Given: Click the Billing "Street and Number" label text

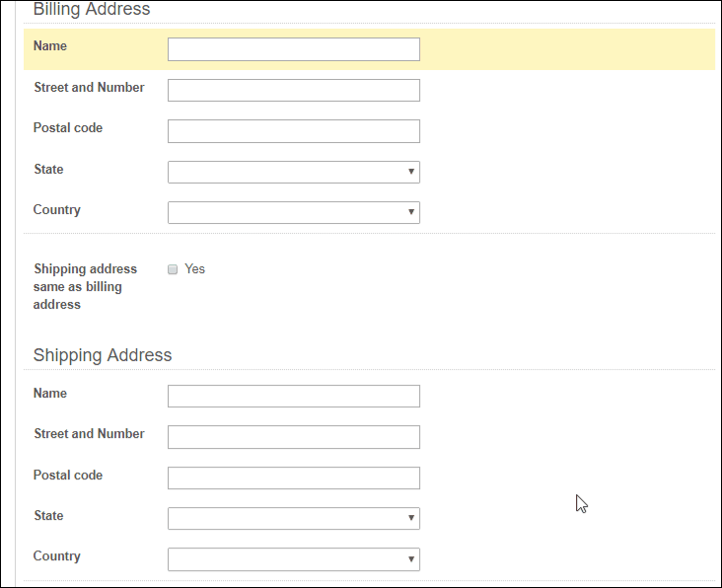Looking at the screenshot, I should [x=89, y=88].
